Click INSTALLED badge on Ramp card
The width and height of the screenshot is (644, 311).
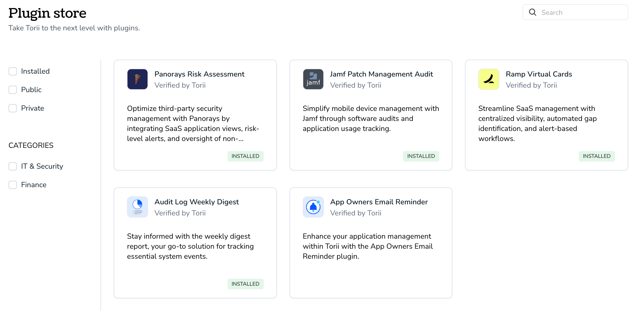[x=597, y=156]
